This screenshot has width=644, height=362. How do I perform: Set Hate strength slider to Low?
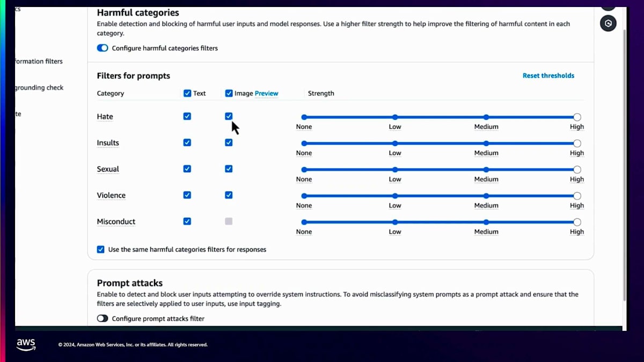click(x=395, y=117)
